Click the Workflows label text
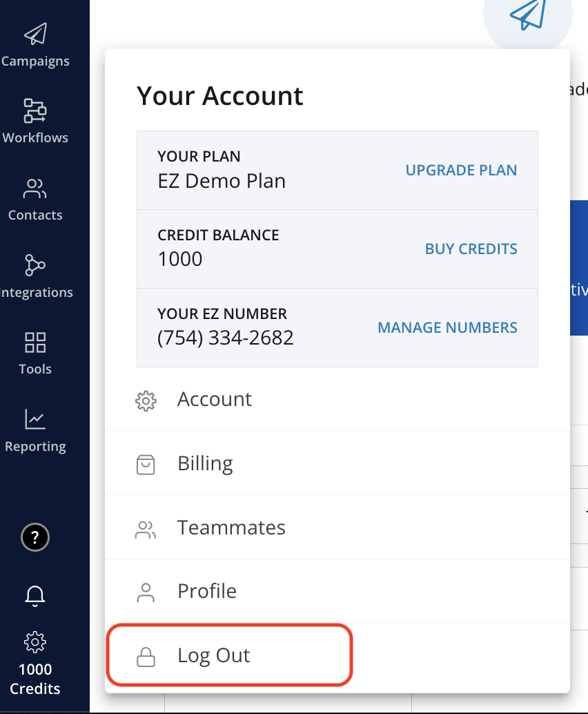 tap(35, 137)
